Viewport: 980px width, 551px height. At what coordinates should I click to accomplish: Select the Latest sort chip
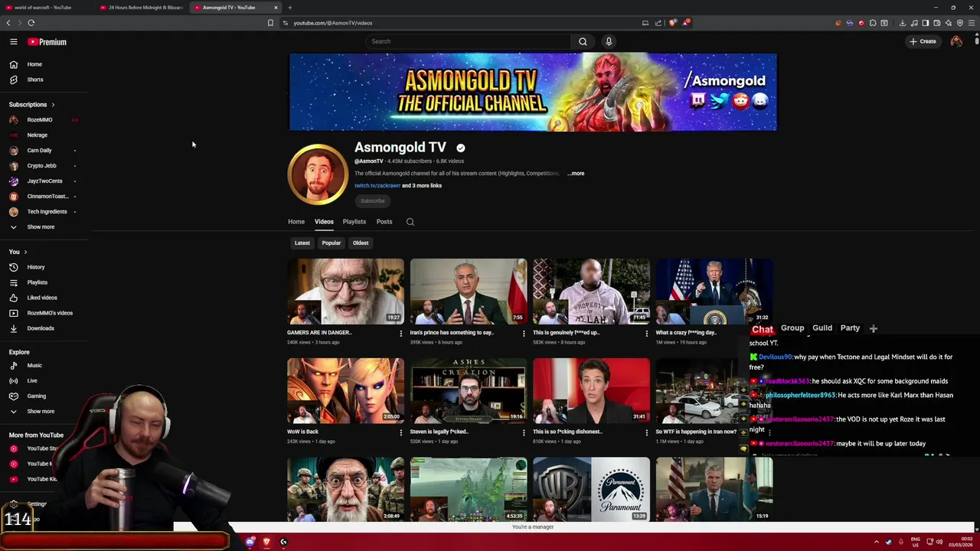click(302, 243)
